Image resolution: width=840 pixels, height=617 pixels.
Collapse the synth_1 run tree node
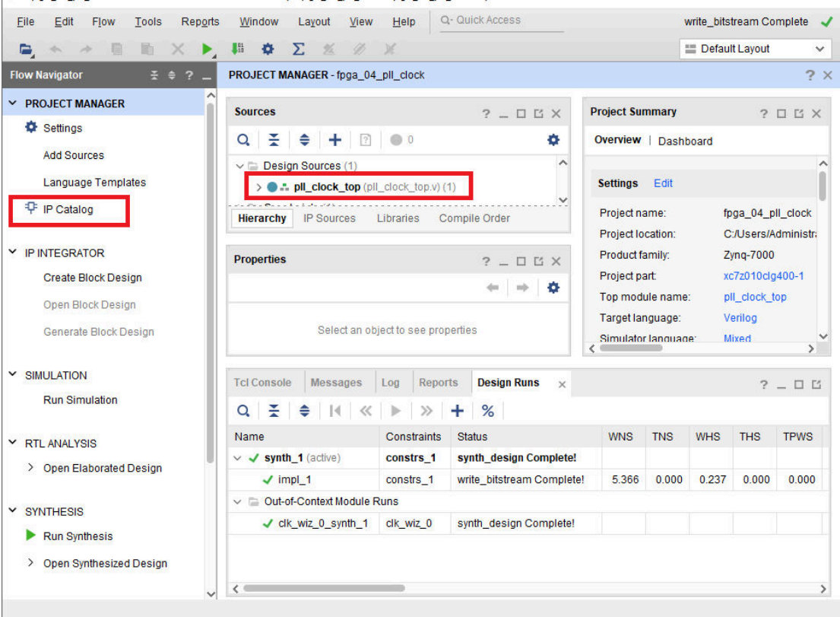pyautogui.click(x=239, y=458)
